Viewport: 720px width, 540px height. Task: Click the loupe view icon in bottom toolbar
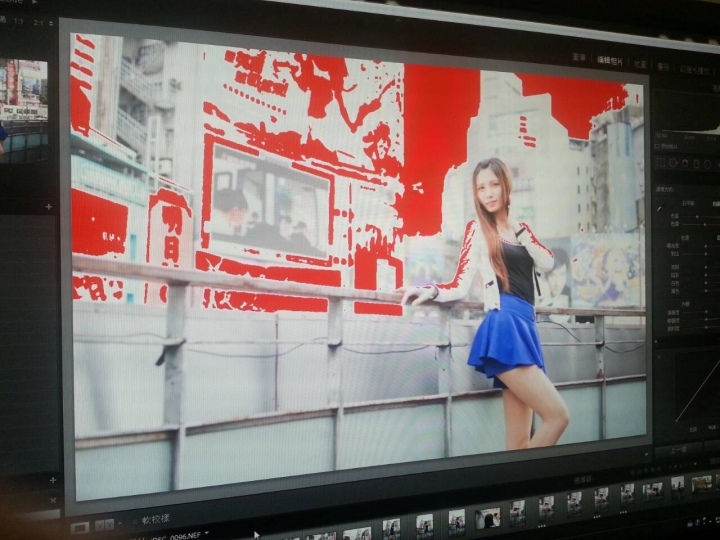[80, 529]
